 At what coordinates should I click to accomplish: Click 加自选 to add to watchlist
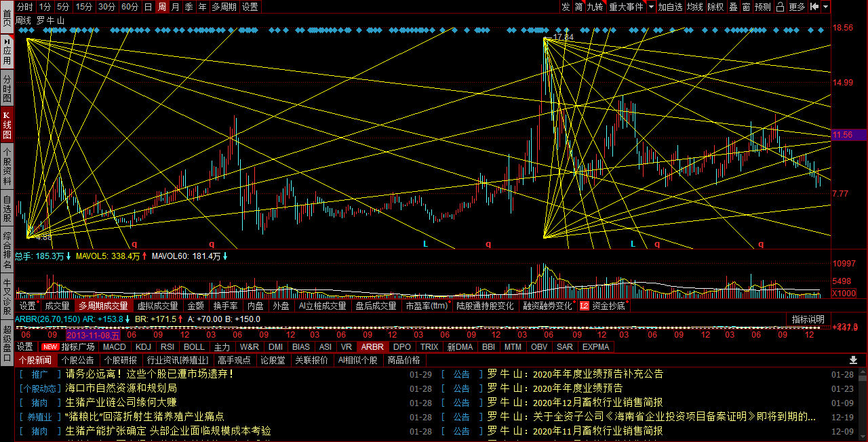(x=670, y=7)
